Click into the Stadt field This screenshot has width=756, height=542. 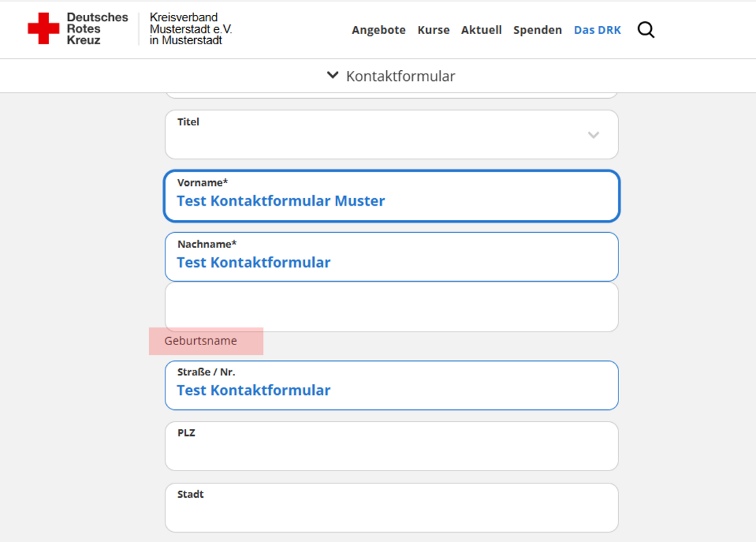(392, 512)
